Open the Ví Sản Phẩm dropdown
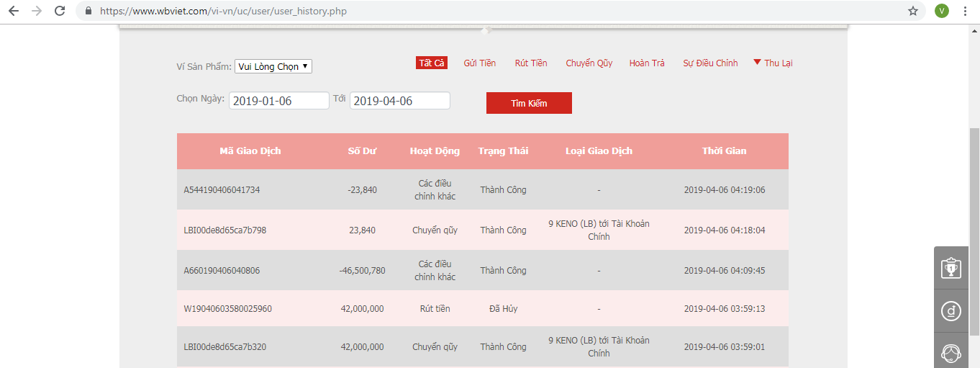The image size is (980, 368). point(273,66)
